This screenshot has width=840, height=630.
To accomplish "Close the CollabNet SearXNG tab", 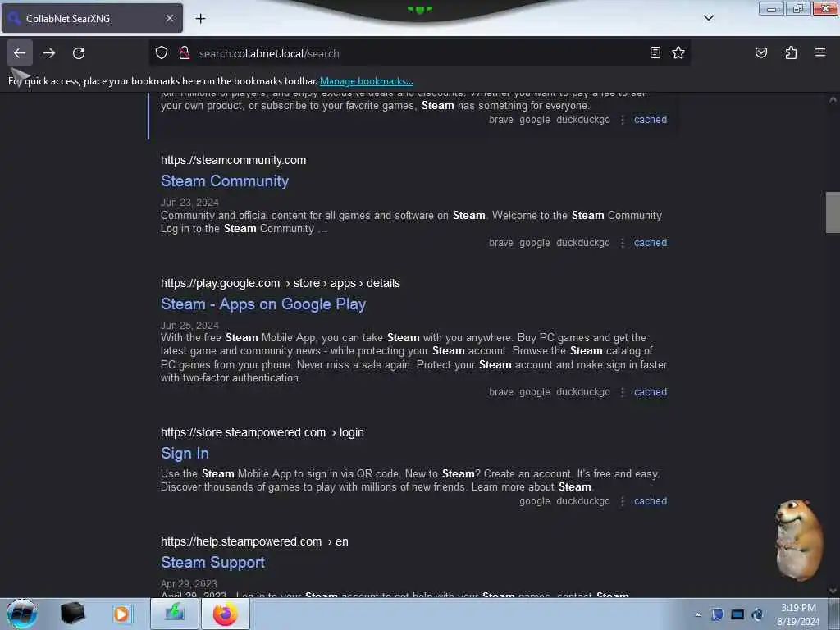I will [169, 18].
